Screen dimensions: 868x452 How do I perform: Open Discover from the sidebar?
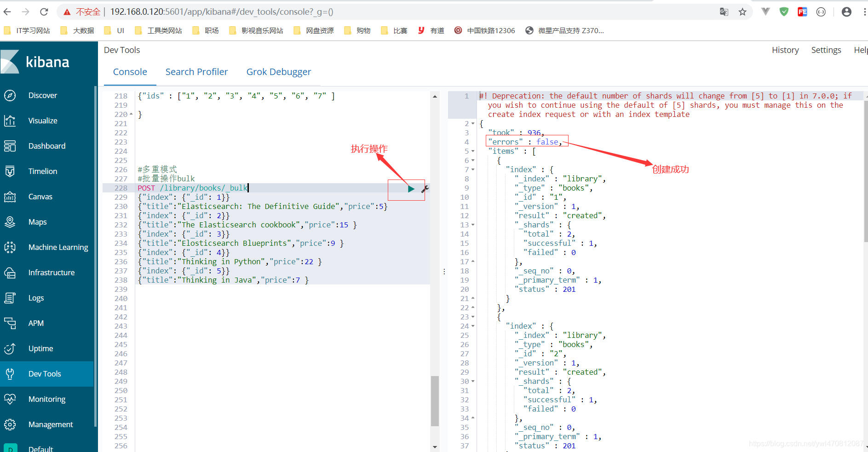42,95
